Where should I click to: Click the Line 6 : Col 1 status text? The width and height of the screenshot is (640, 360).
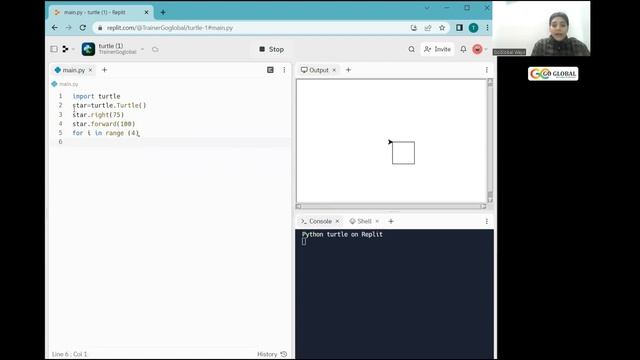click(x=69, y=354)
